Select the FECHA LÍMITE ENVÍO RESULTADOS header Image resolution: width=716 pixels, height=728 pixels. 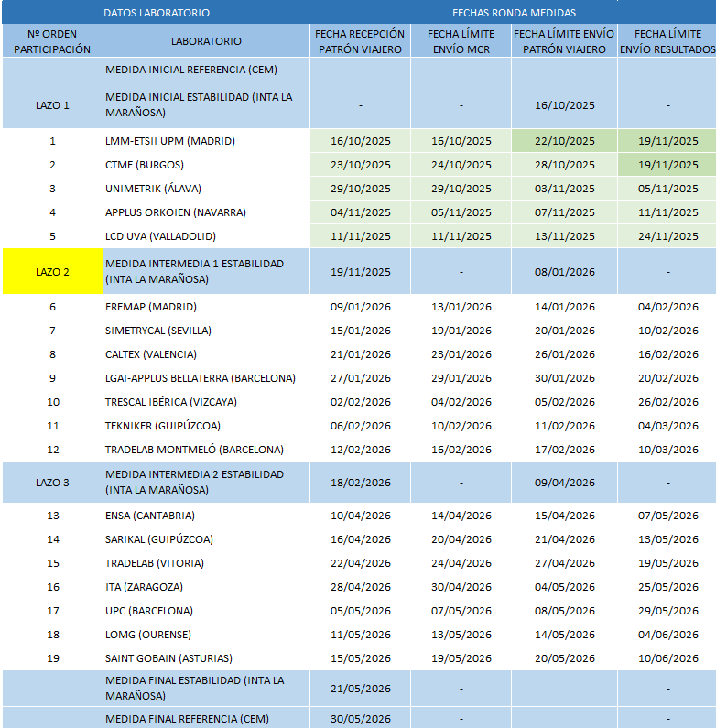[x=667, y=41]
